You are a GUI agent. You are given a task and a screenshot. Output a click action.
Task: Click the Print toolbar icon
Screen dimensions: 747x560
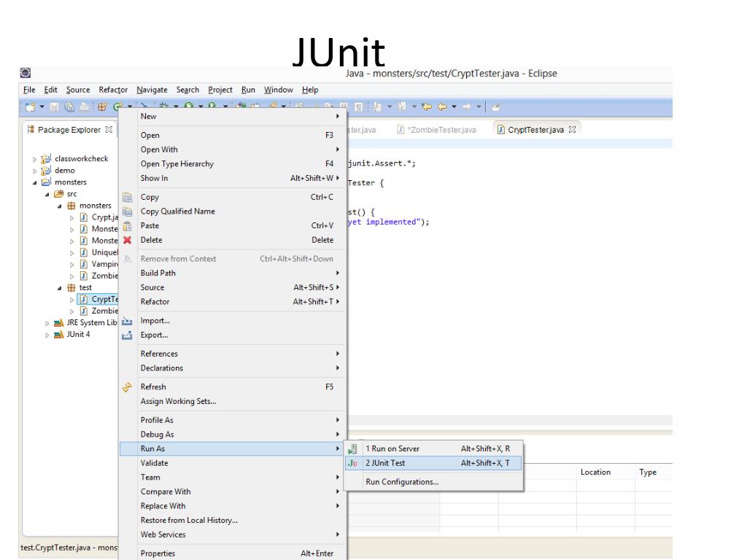pos(85,106)
